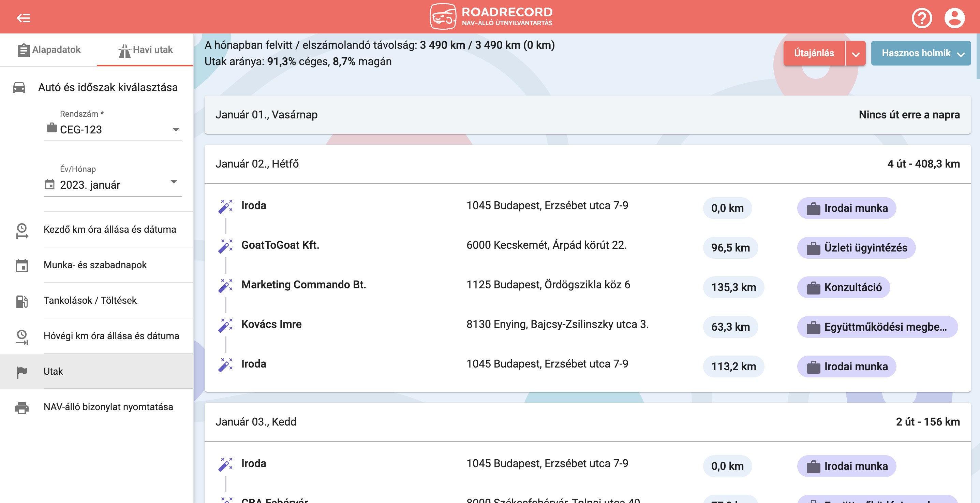Expand the arrow next to the Útajánlás button
Image resolution: width=980 pixels, height=503 pixels.
[x=855, y=53]
